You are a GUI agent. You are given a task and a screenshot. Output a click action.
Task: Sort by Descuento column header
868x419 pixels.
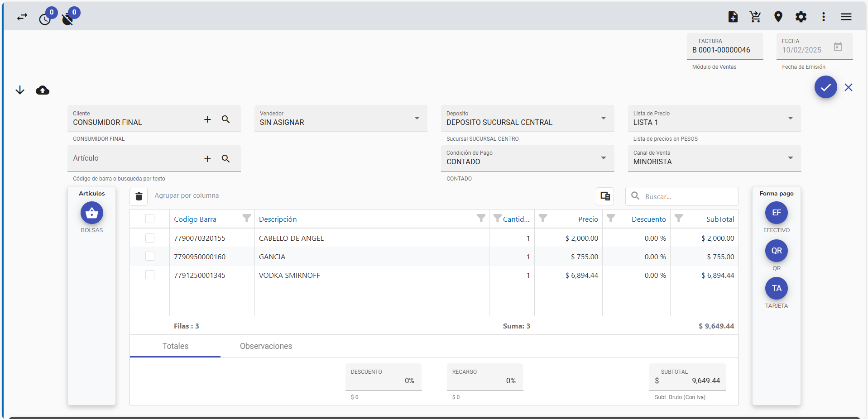[649, 219]
